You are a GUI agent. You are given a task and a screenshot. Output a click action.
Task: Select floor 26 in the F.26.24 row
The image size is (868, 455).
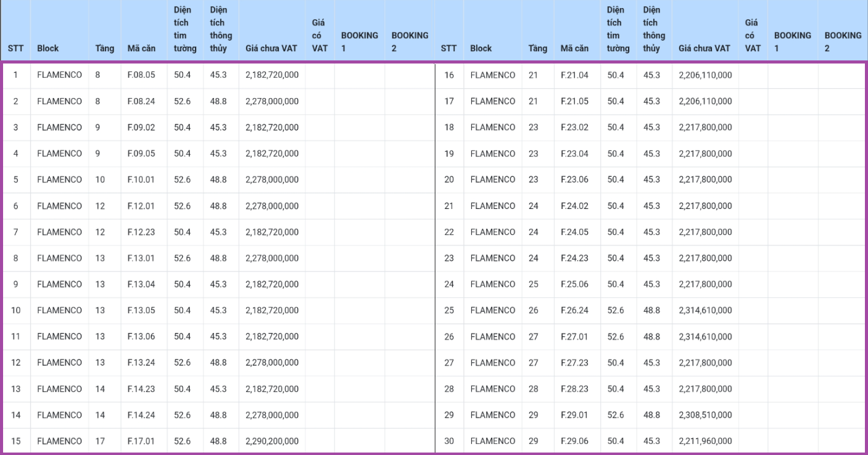(x=533, y=310)
